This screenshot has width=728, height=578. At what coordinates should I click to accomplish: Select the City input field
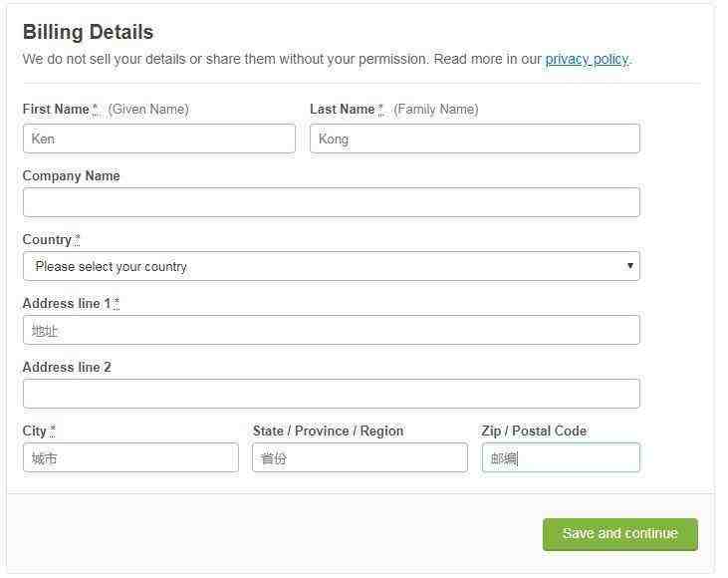coord(130,457)
